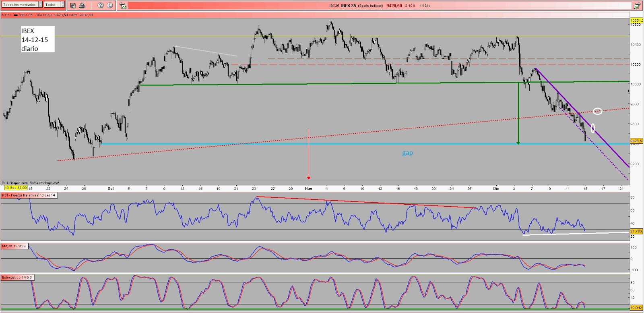Screen dimensions: 644x313
Task: Click the 'IBEX 14-12-15 diario' text annotation
Action: [x=37, y=39]
